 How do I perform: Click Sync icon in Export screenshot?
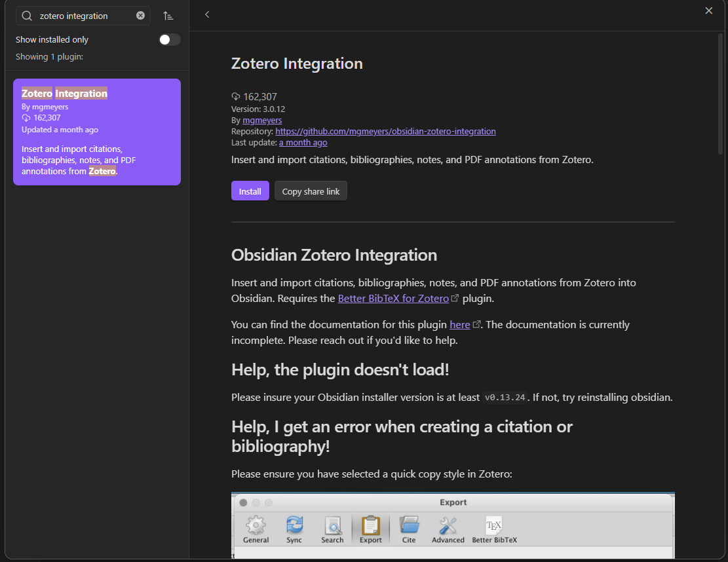pos(294,529)
